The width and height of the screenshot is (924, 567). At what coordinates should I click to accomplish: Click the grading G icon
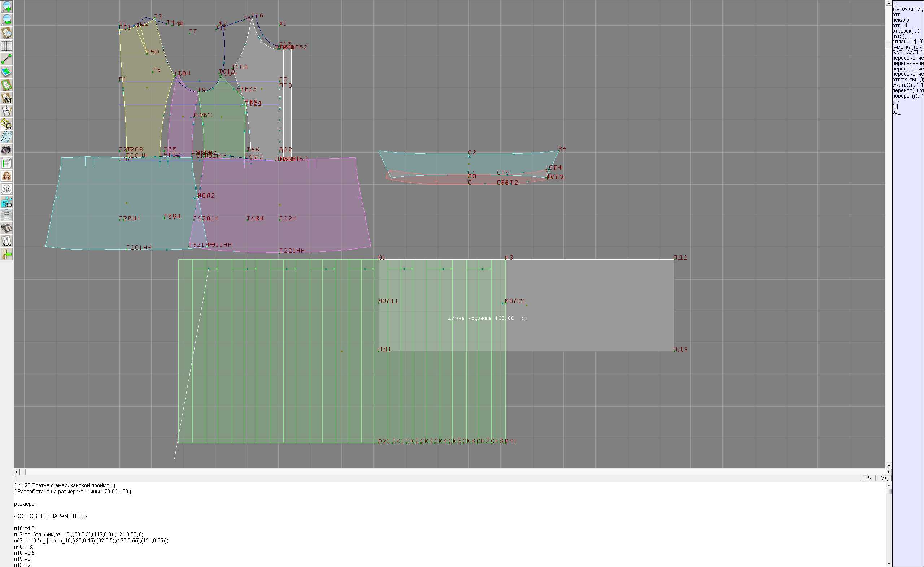(6, 124)
